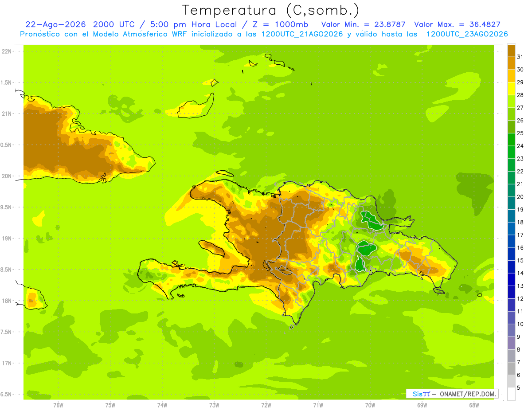Select the 16 value on the color scale

pyautogui.click(x=520, y=247)
